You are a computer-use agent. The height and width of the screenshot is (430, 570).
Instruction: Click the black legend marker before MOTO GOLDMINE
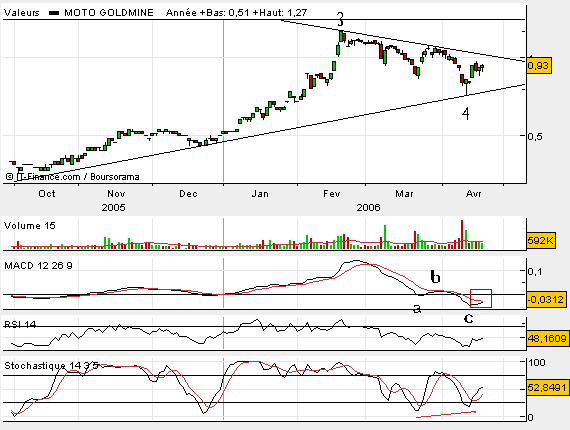pyautogui.click(x=54, y=13)
